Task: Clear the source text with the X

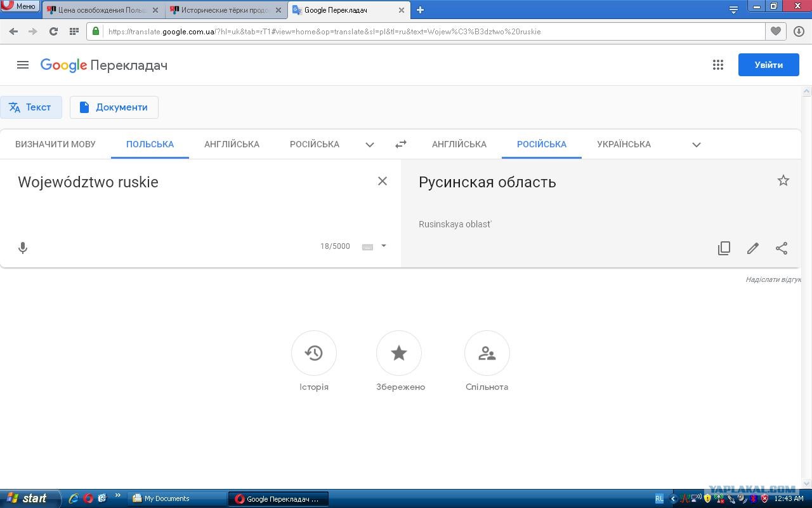Action: tap(383, 181)
